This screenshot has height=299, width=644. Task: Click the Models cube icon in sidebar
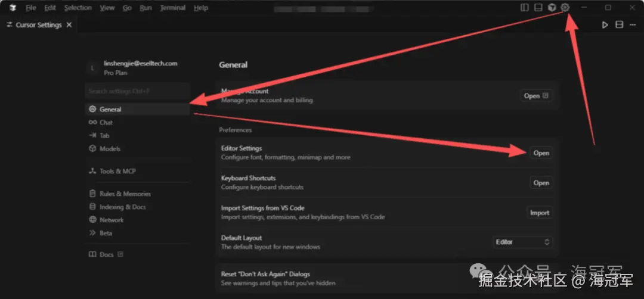[x=92, y=148]
